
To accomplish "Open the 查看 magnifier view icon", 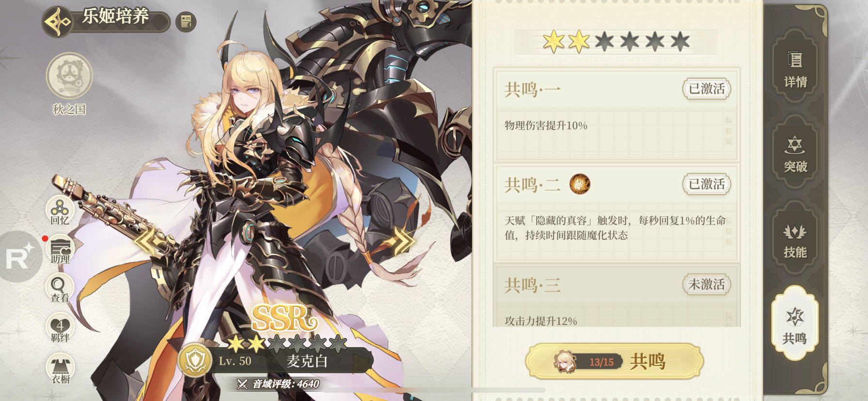I will click(x=60, y=289).
